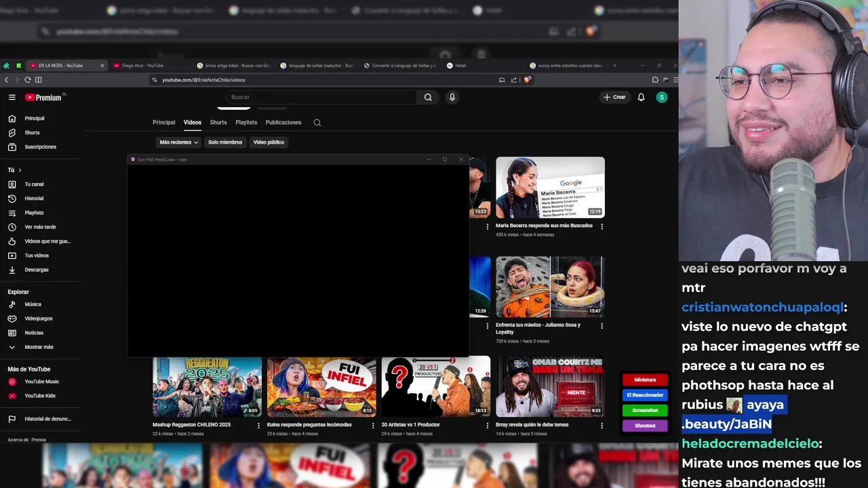
Task: Open the YouTube hamburger guide menu
Action: point(12,97)
